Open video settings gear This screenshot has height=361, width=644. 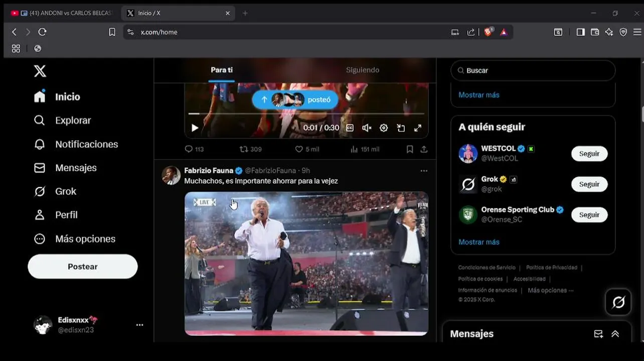pos(384,128)
